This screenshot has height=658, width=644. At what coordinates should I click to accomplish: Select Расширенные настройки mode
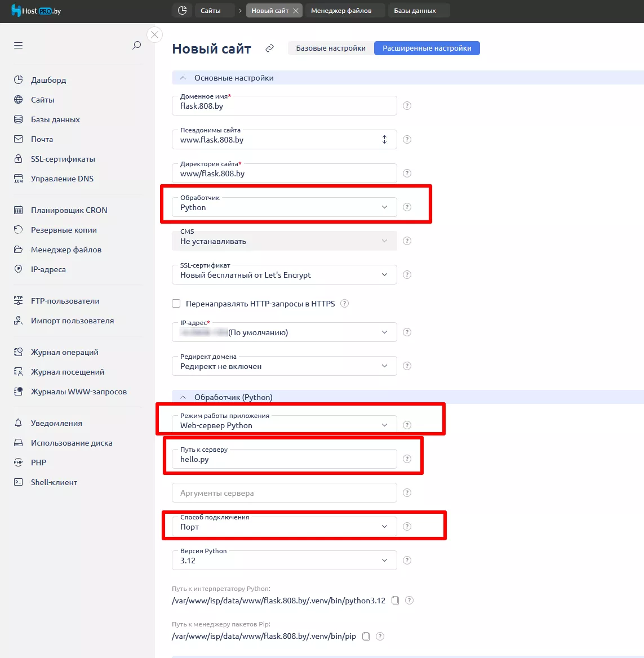(427, 48)
